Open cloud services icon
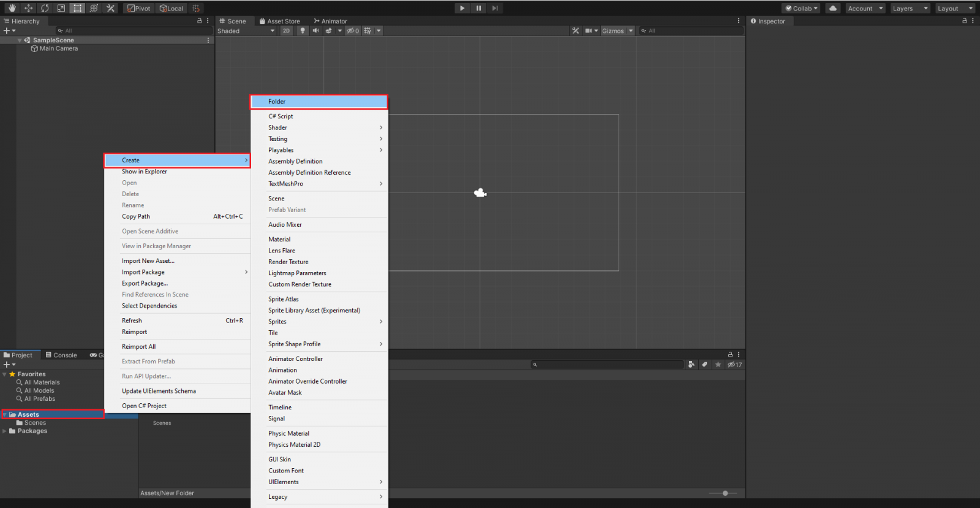The width and height of the screenshot is (980, 508). (x=832, y=8)
